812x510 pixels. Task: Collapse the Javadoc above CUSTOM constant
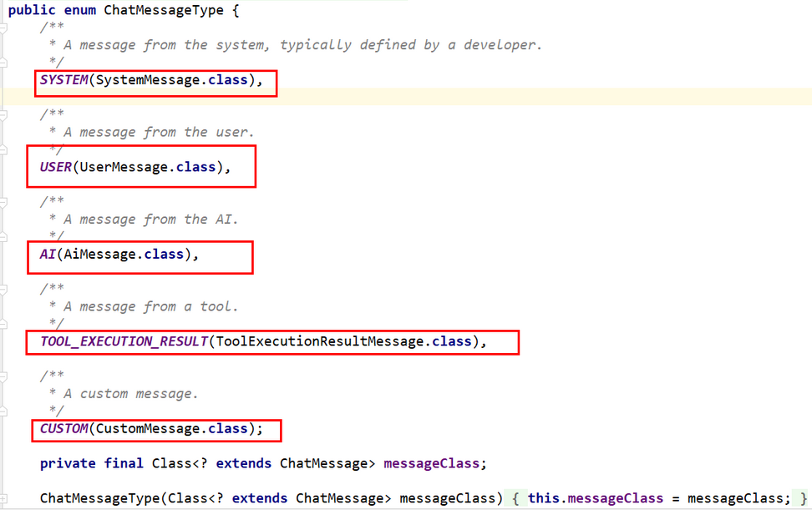(3, 377)
